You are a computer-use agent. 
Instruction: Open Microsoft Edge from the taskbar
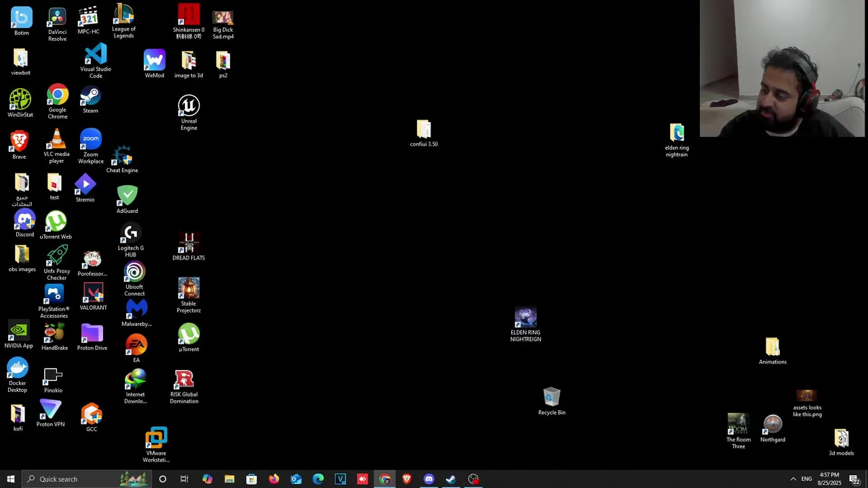(318, 479)
